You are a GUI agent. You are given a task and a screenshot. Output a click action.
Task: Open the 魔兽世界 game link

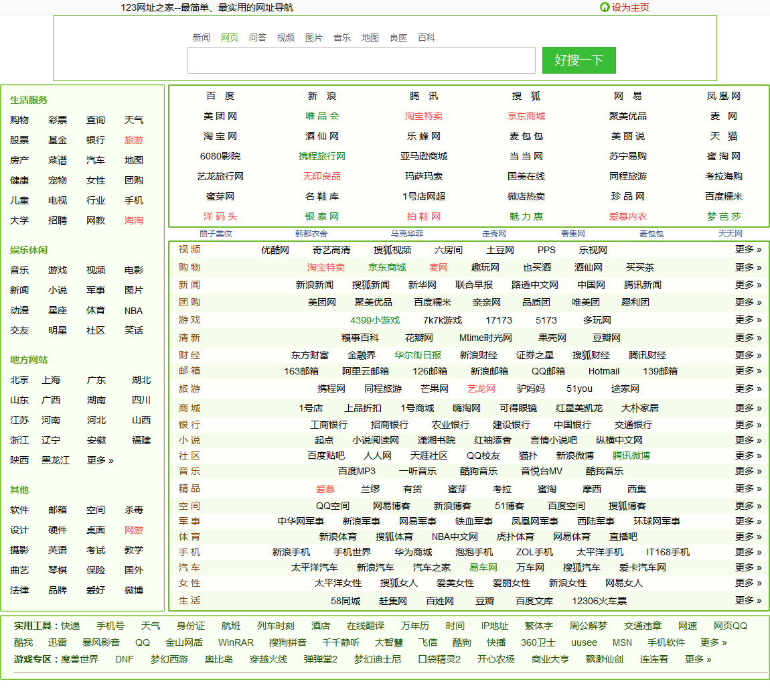click(x=80, y=659)
